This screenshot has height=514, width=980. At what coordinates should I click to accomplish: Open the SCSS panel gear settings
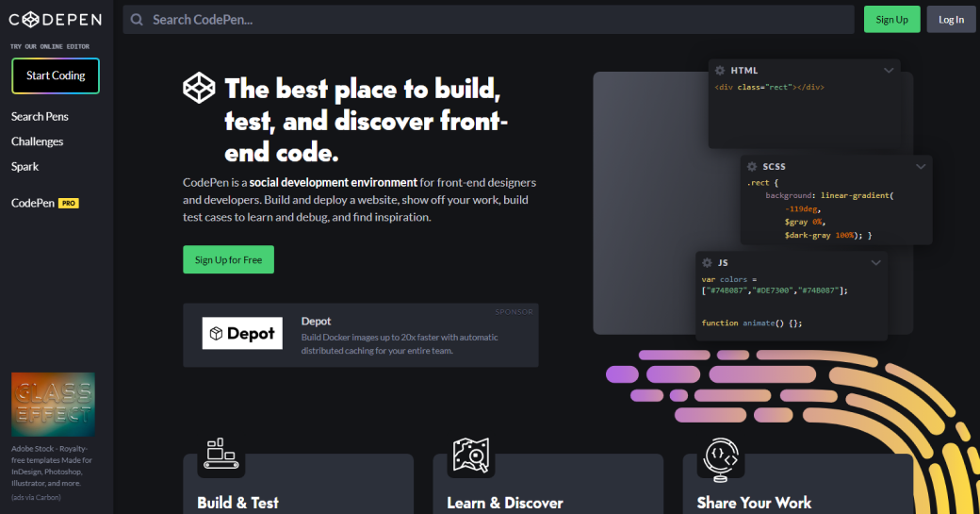click(752, 166)
